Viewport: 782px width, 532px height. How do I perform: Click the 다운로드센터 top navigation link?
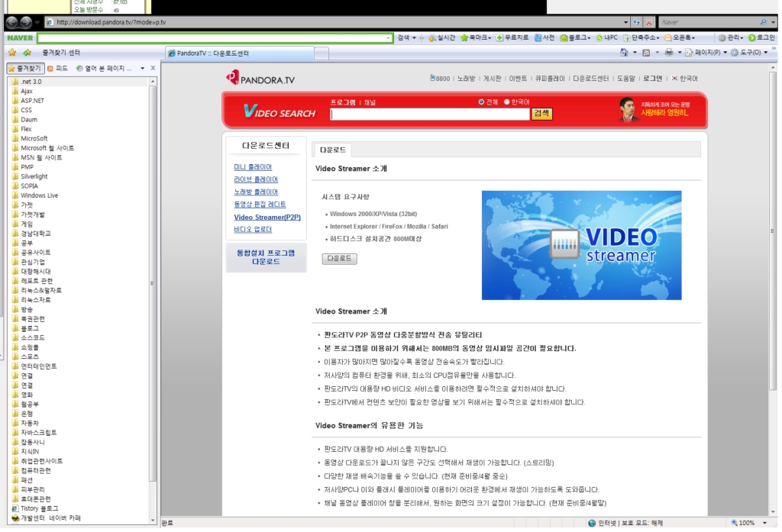tap(590, 79)
